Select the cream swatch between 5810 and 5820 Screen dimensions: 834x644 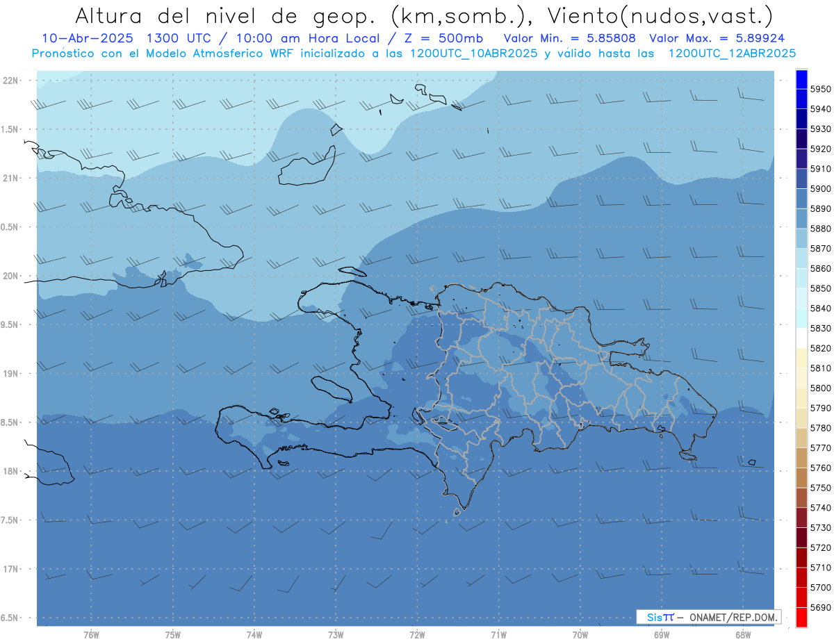(x=801, y=358)
